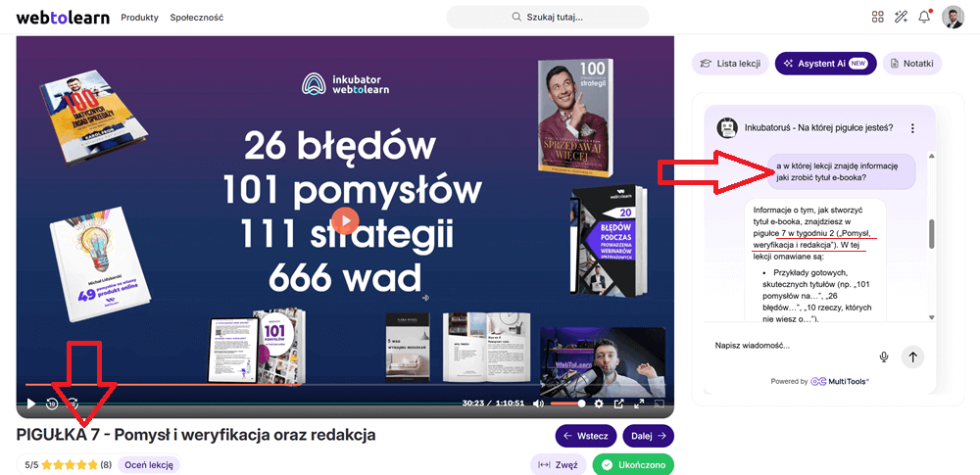This screenshot has height=475, width=980.
Task: Open the apps grid icon in header
Action: tap(877, 17)
